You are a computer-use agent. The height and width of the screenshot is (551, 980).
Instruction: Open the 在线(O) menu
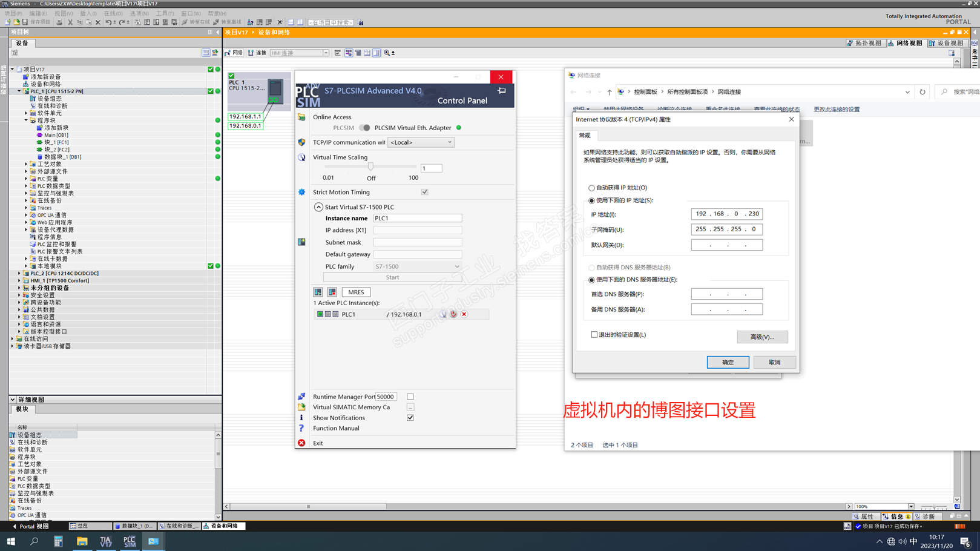pos(113,13)
